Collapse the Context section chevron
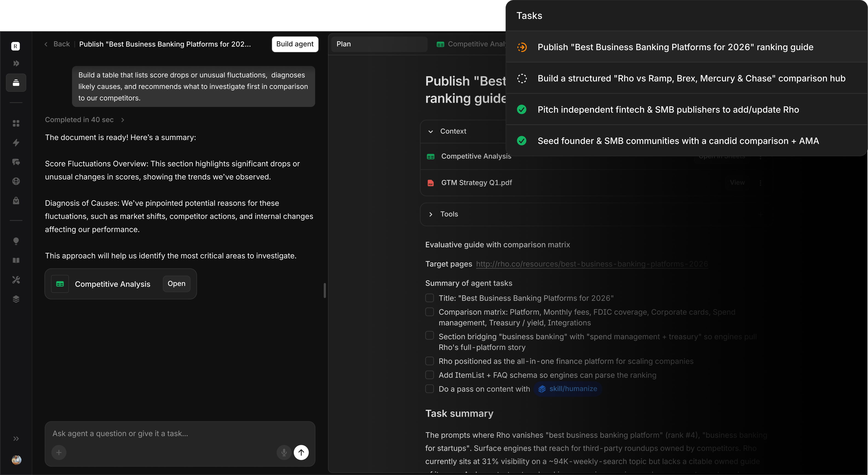This screenshot has width=868, height=475. [x=431, y=131]
